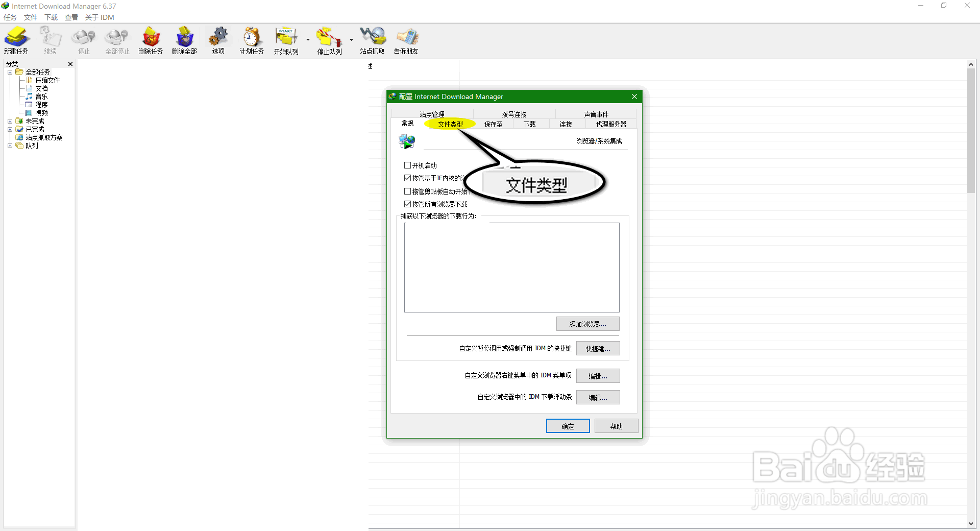Click the 全部停止 (stop all) toolbar icon

(117, 40)
